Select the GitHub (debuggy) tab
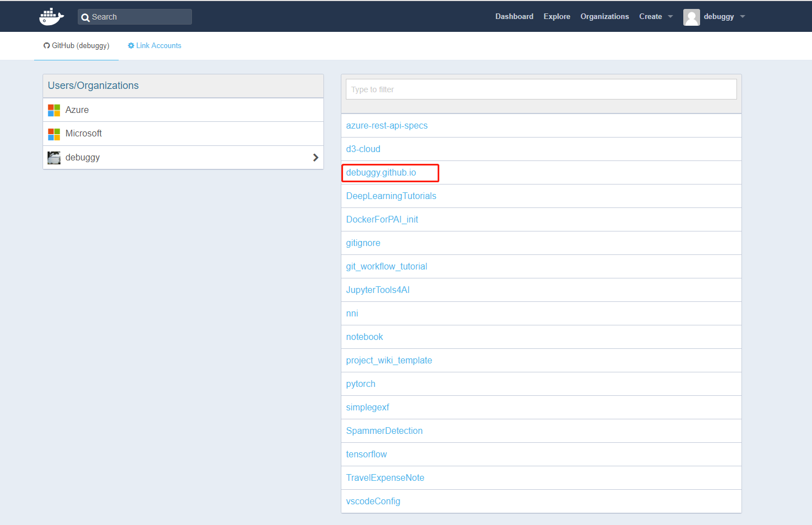812x525 pixels. [x=77, y=46]
